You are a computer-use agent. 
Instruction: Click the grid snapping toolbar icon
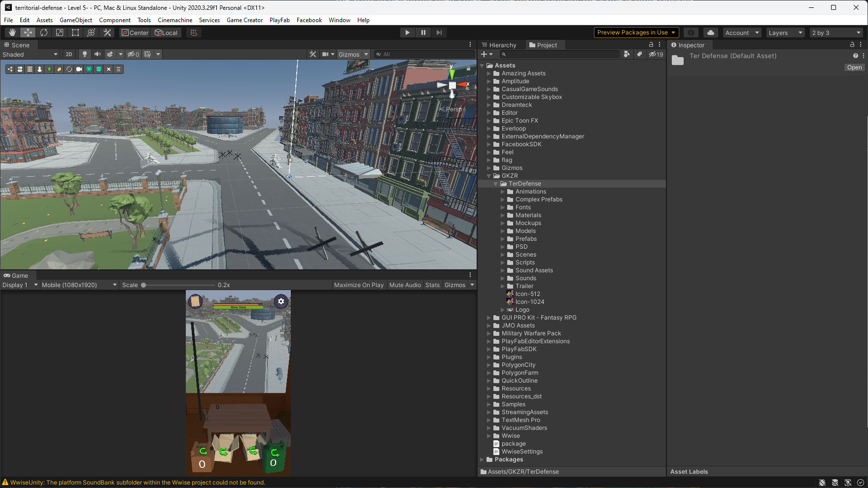(x=194, y=33)
